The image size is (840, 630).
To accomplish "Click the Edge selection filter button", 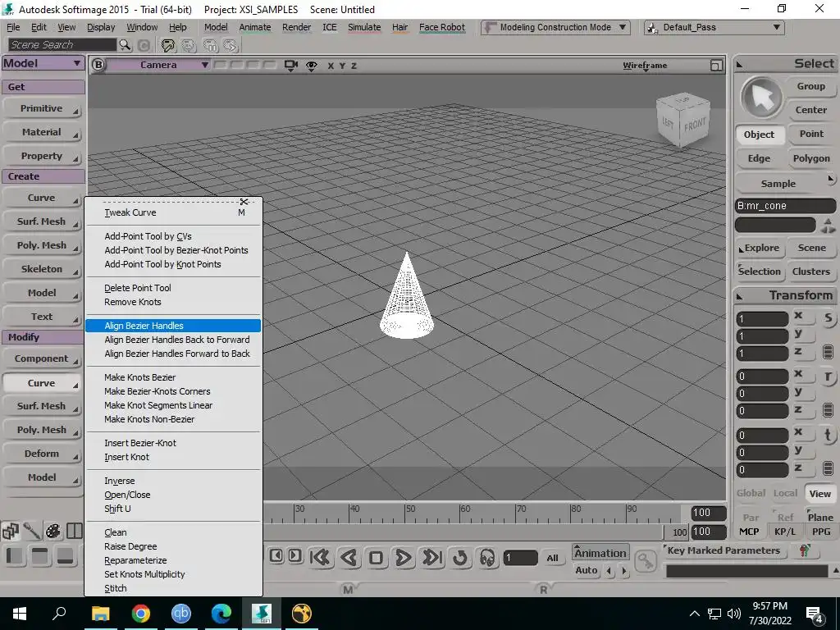I will (x=759, y=158).
